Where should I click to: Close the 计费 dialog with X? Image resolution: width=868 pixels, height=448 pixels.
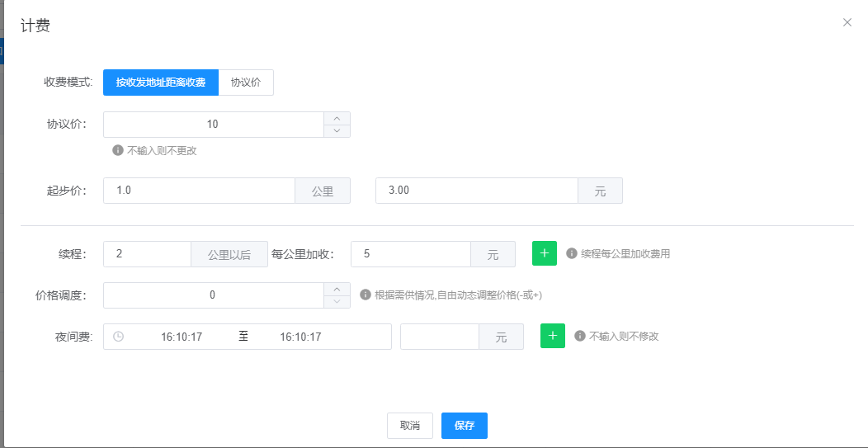click(x=847, y=22)
